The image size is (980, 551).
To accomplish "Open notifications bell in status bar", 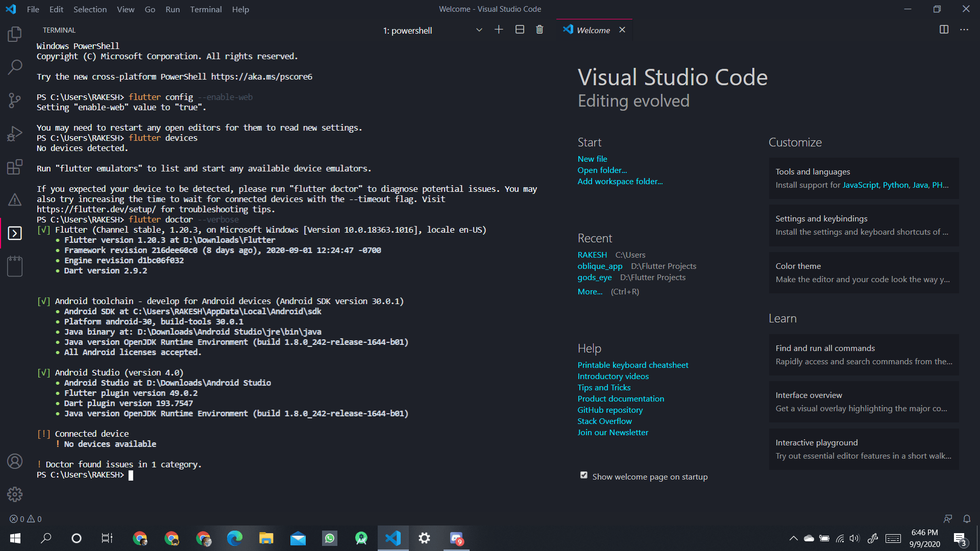I will pyautogui.click(x=967, y=519).
